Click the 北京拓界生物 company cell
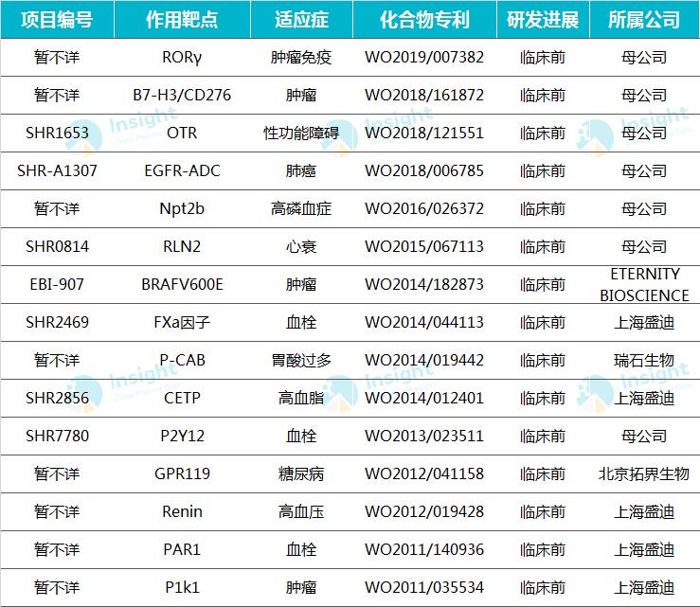The height and width of the screenshot is (607, 700). tap(645, 474)
